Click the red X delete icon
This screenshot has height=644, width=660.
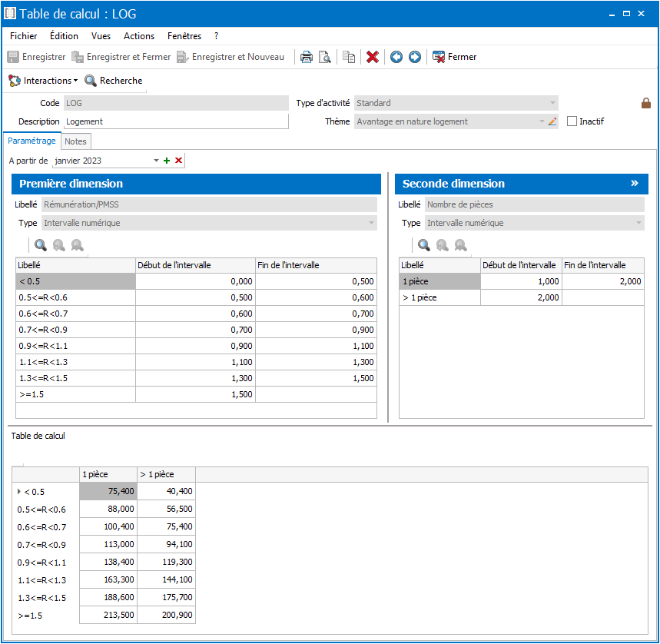point(373,57)
